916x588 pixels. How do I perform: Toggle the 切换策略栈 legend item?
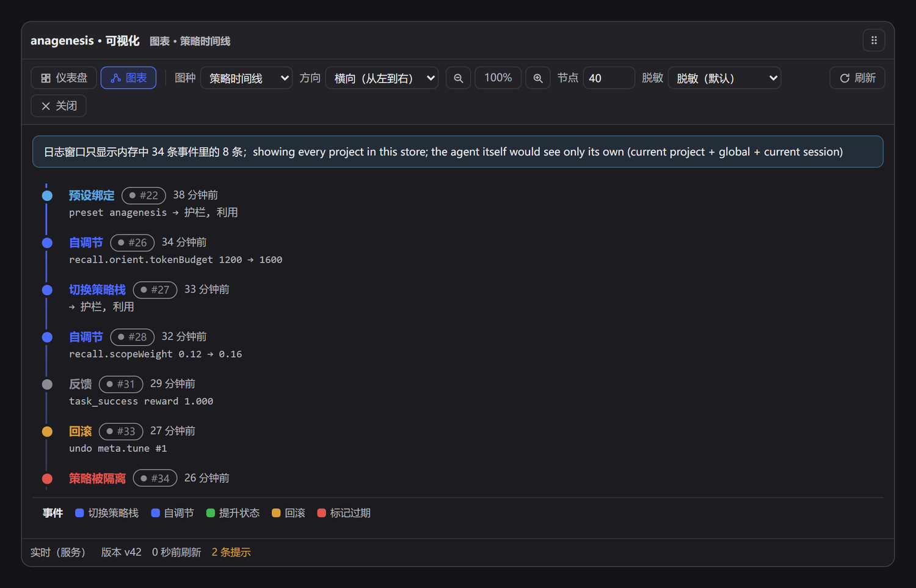point(107,513)
